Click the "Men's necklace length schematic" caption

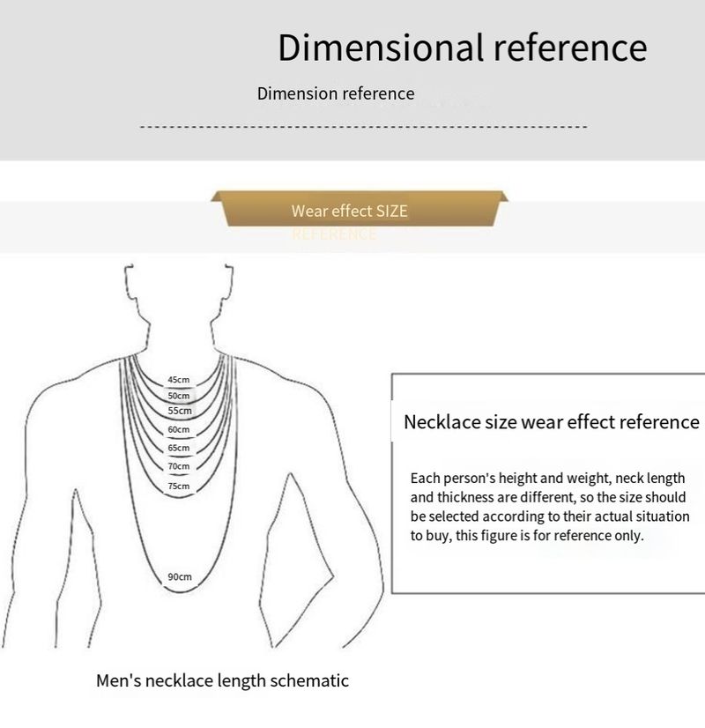(222, 680)
